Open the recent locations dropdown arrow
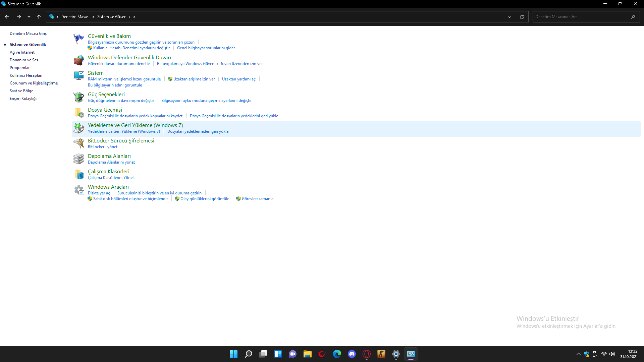This screenshot has width=644, height=362. pos(29,17)
